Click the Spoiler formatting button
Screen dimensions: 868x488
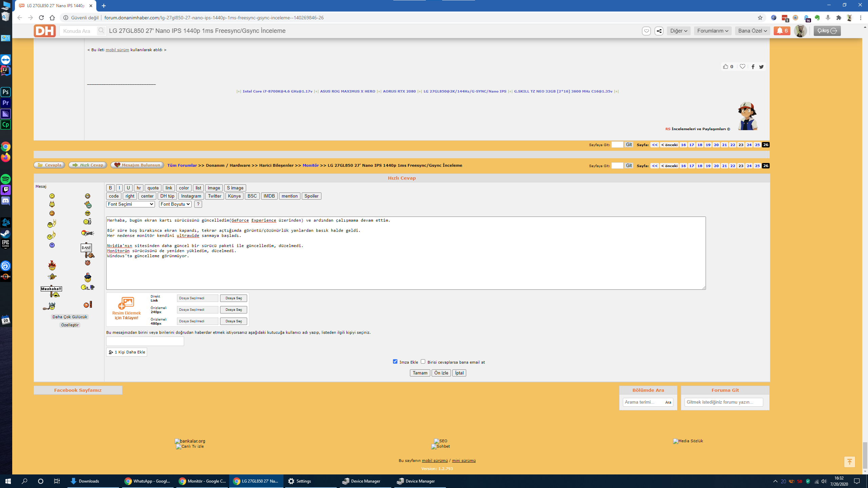tap(311, 196)
